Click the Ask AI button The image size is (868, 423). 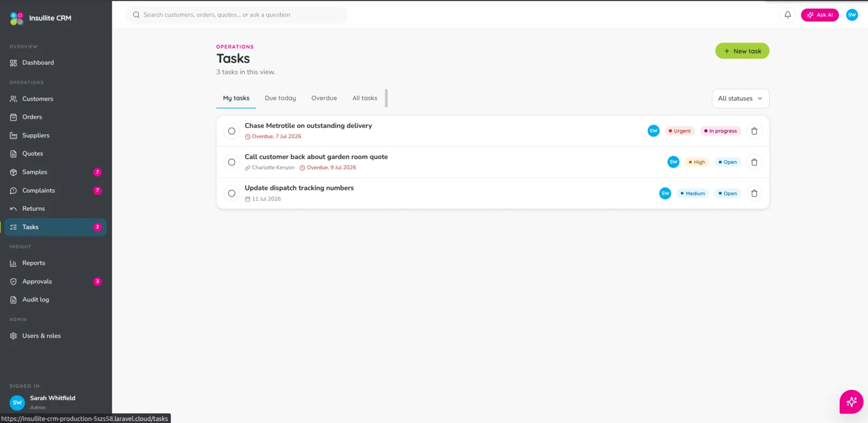click(x=820, y=15)
